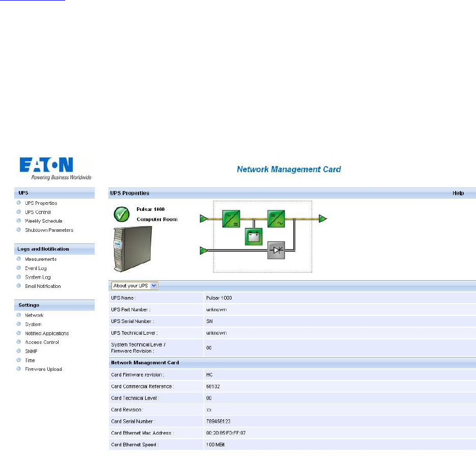The image size is (476, 457).
Task: Open the UPS Control page
Action: (x=38, y=212)
